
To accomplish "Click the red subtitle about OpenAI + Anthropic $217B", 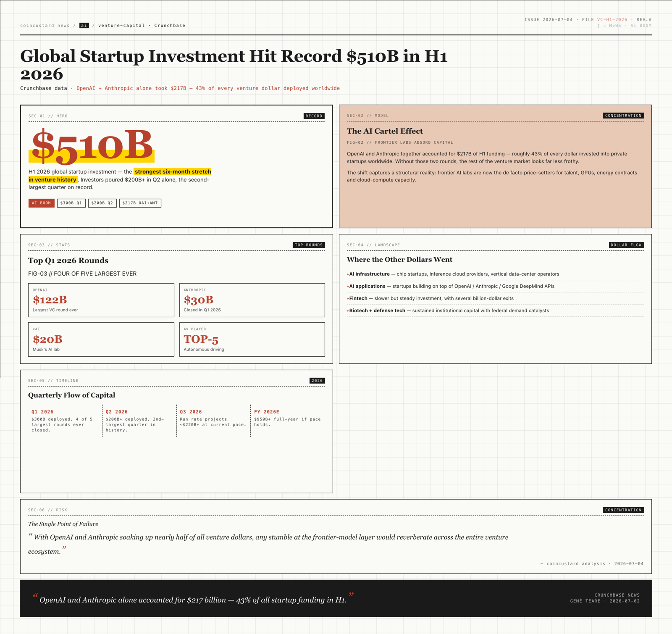I will point(208,88).
